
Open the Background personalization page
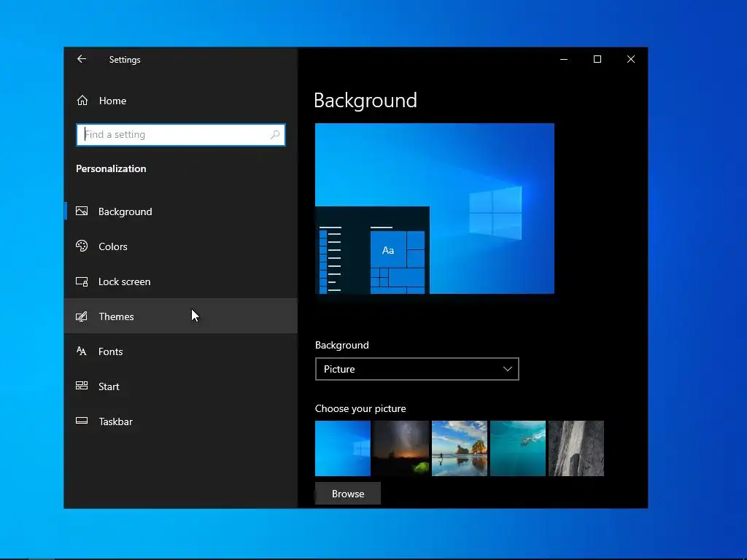click(x=181, y=211)
